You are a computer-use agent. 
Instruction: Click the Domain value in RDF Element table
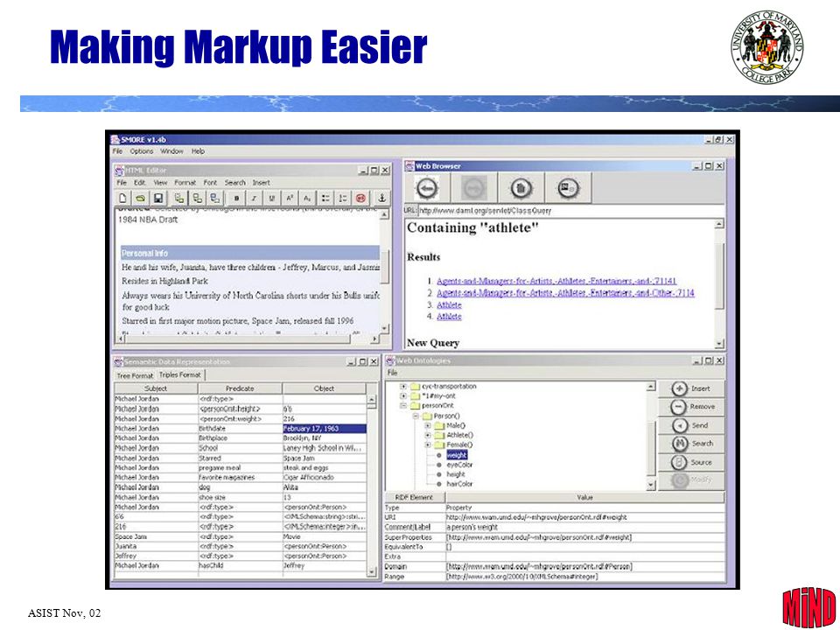pyautogui.click(x=585, y=566)
